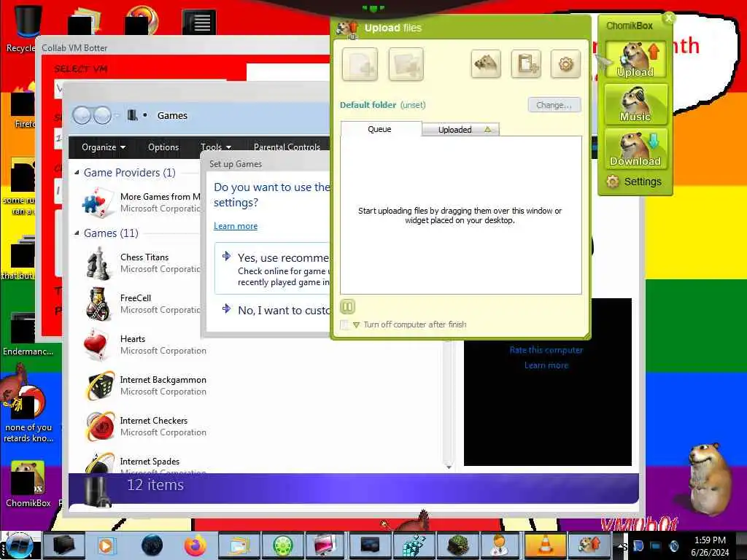Click the add folder icon in Upload files
Viewport: 747px width, 560px height.
coord(406,64)
